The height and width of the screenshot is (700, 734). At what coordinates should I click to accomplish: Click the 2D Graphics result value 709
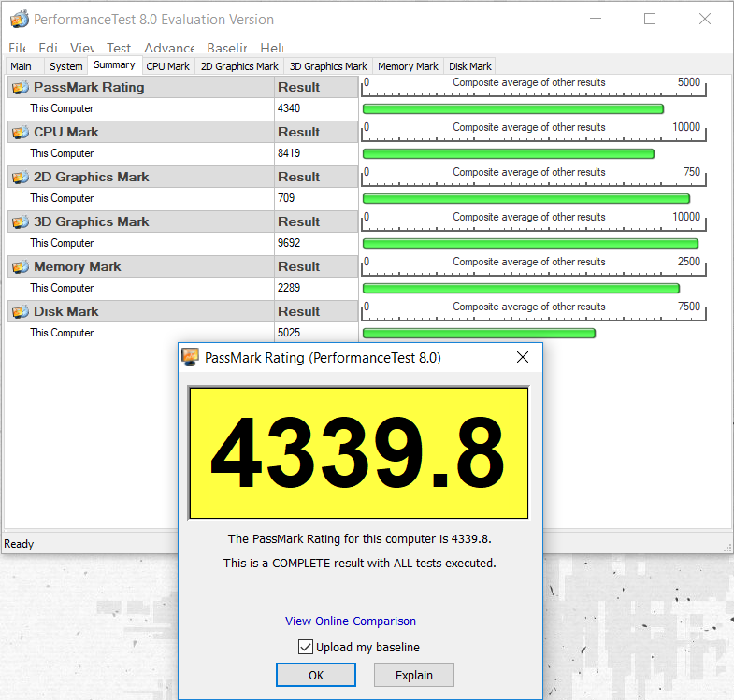pyautogui.click(x=286, y=198)
